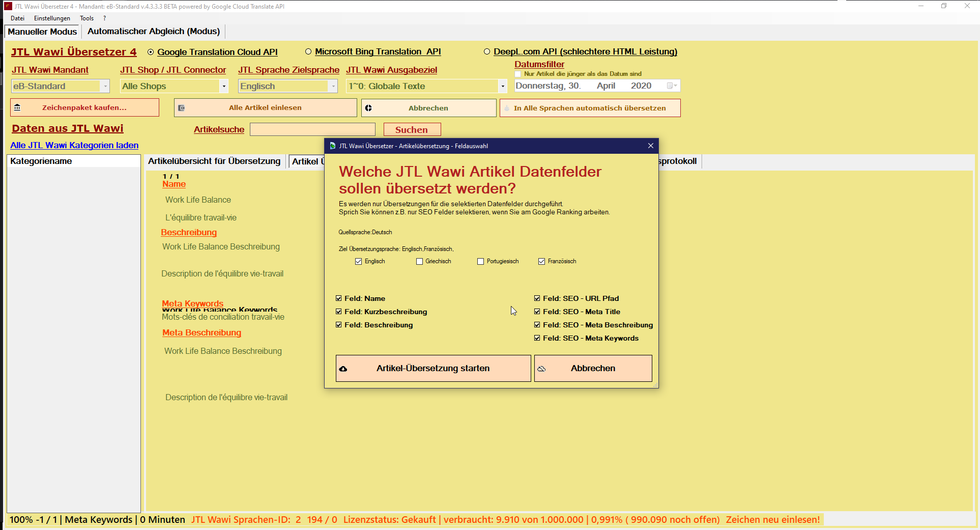Start translation with Artikel-Übersetzung starten
The image size is (980, 530).
click(433, 368)
